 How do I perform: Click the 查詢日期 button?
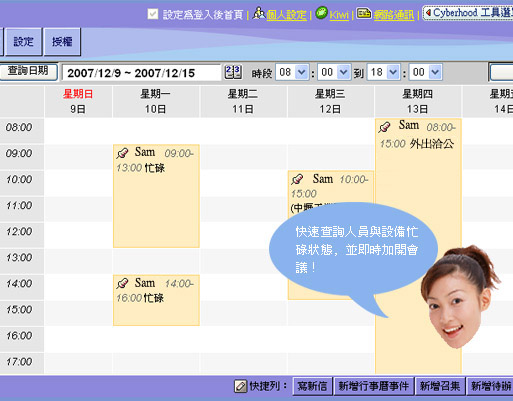tap(28, 71)
